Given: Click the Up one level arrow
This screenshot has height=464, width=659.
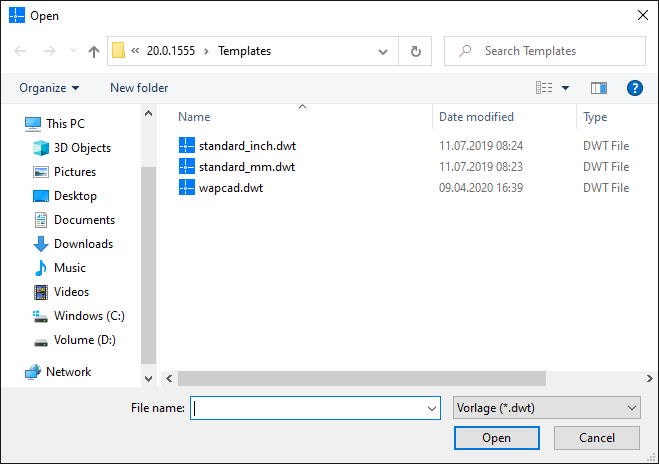Looking at the screenshot, I should (94, 51).
